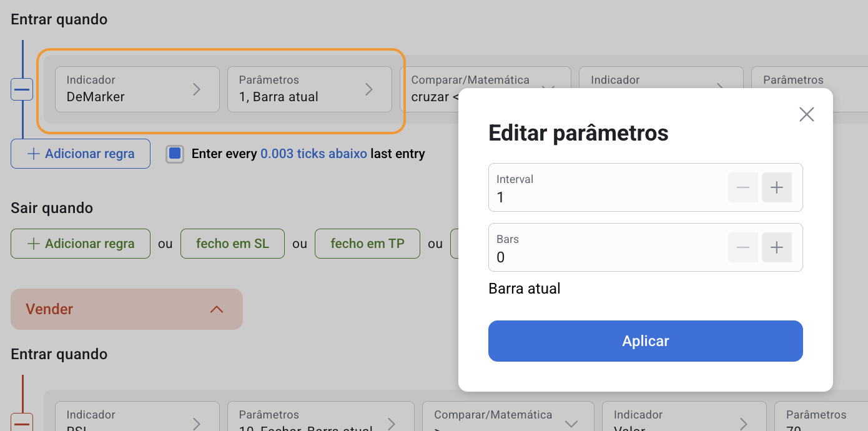Click the '0.003 ticks abaixo' link
The height and width of the screenshot is (431, 868).
point(313,154)
